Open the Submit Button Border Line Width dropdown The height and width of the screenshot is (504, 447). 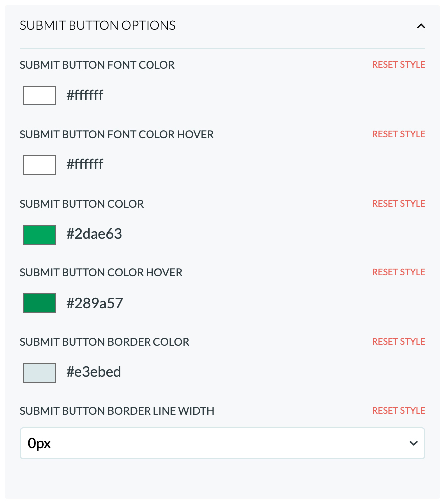tap(223, 443)
